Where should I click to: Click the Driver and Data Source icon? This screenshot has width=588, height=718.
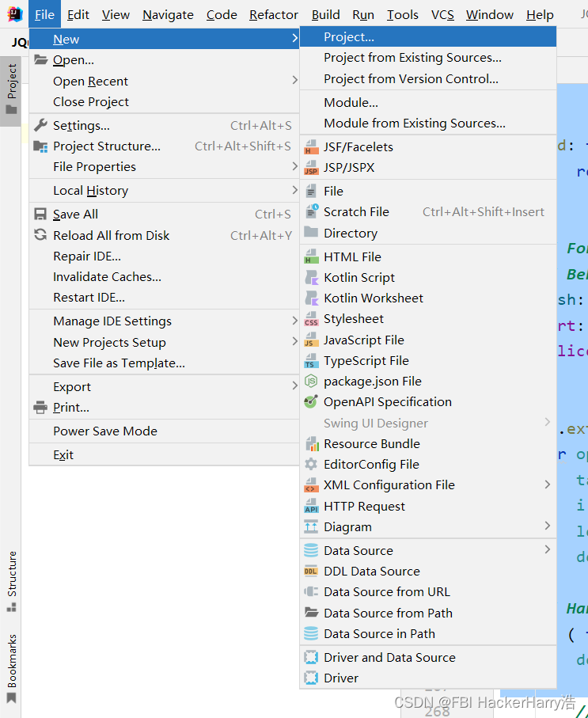click(x=311, y=657)
